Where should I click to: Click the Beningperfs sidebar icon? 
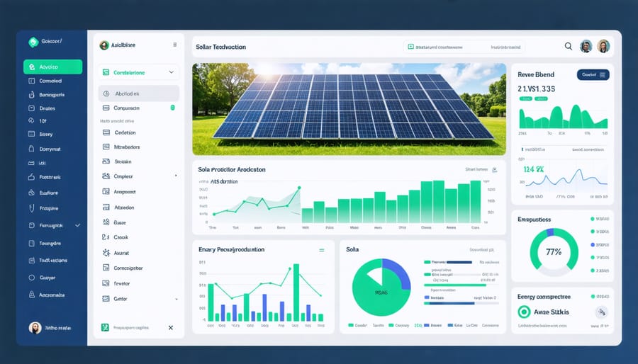click(31, 95)
